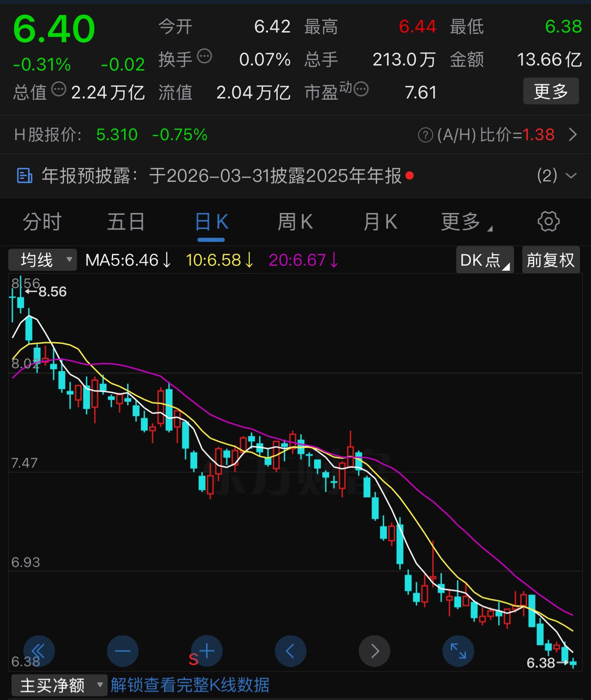Tap 解锁查看完整K线数据 link

point(190,685)
